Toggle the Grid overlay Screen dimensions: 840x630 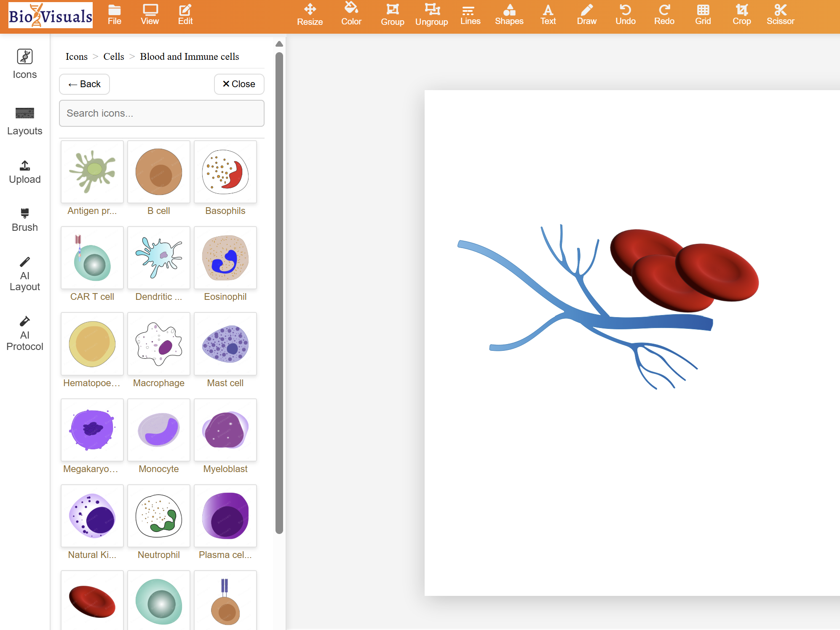pos(703,15)
